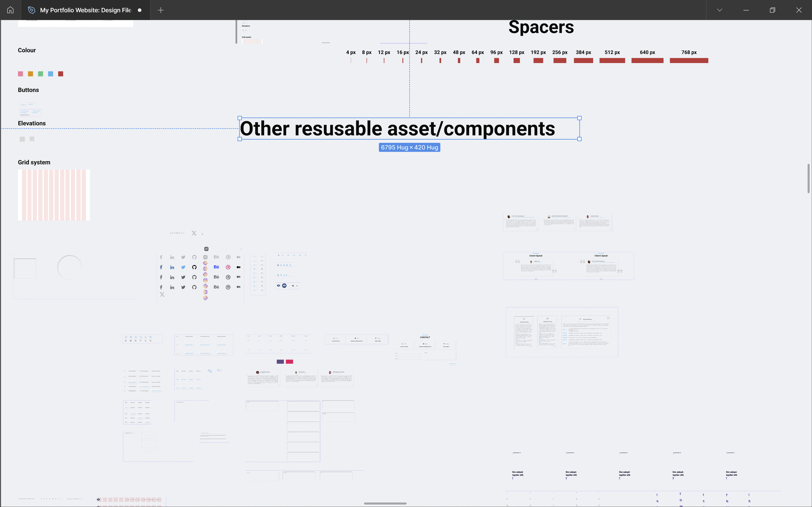The image size is (812, 507).
Task: Select the light gray Twitter icon
Action: 183,257
